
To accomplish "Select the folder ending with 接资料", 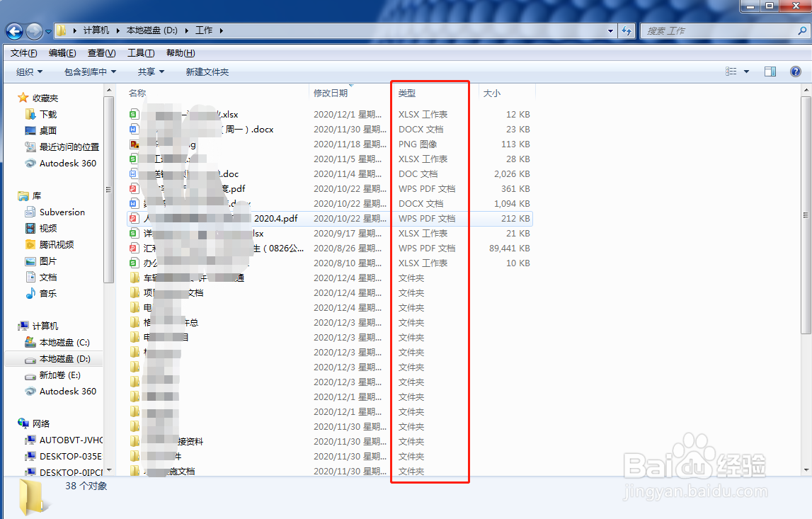I will 329,442.
